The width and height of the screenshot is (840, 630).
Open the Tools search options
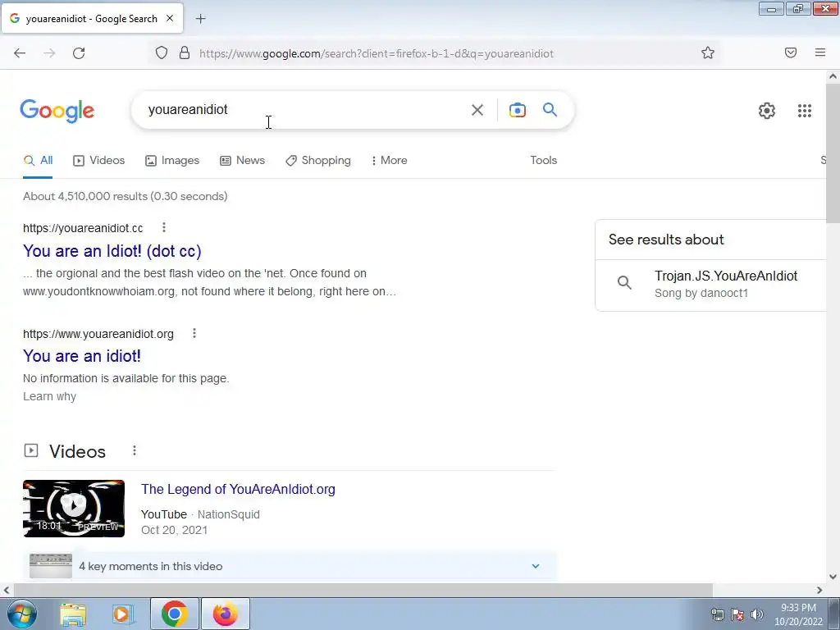(x=543, y=160)
